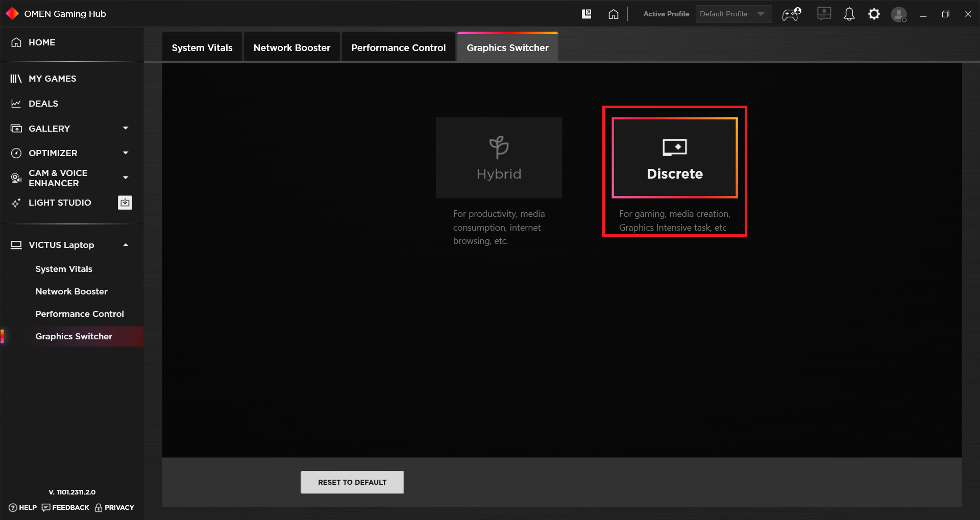
Task: Expand the Optimizer menu arrow
Action: point(126,153)
